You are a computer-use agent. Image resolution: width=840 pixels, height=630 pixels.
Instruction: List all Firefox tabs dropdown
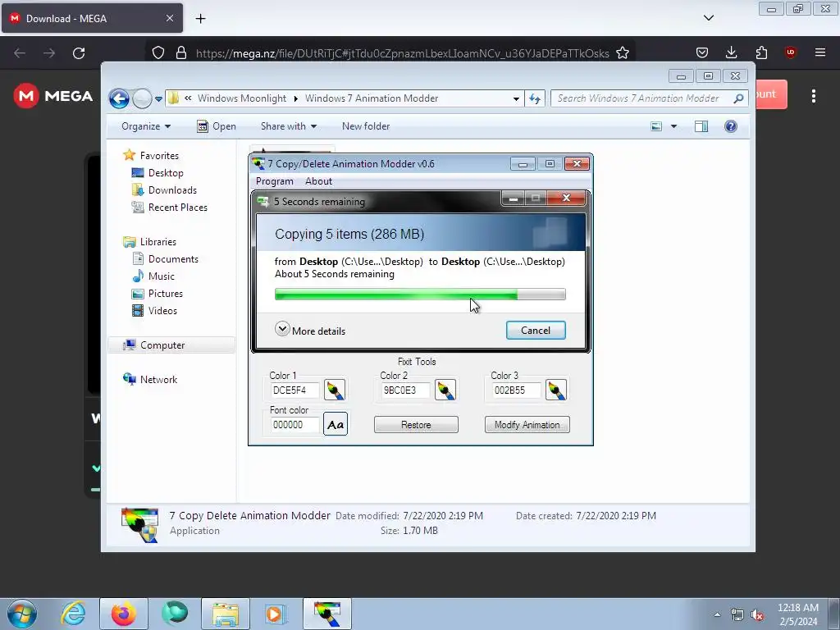tap(709, 18)
